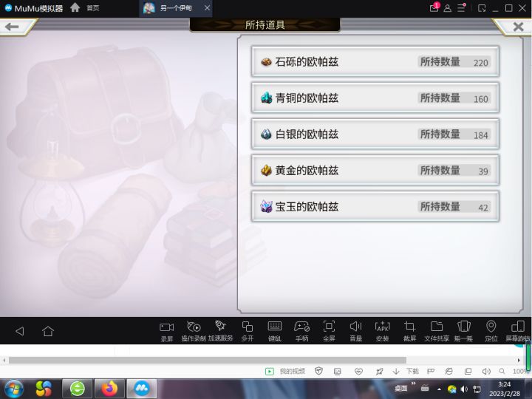Close the item inventory with the X

(518, 27)
